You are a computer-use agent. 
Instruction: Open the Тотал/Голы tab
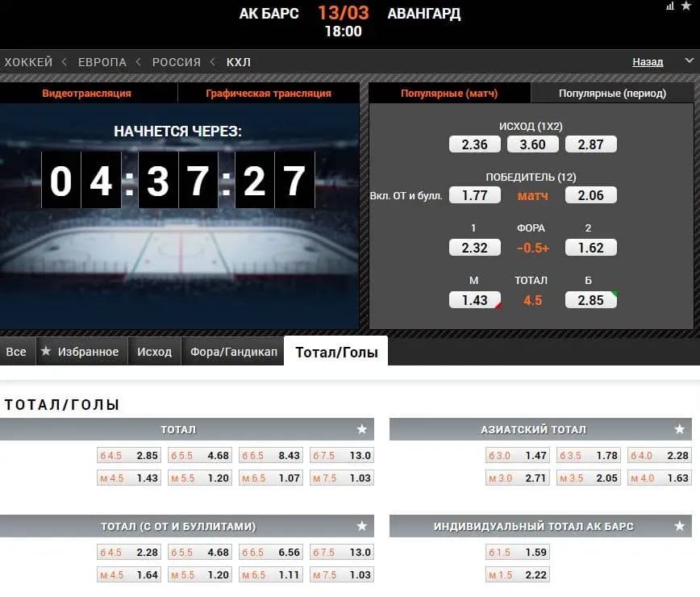click(336, 352)
